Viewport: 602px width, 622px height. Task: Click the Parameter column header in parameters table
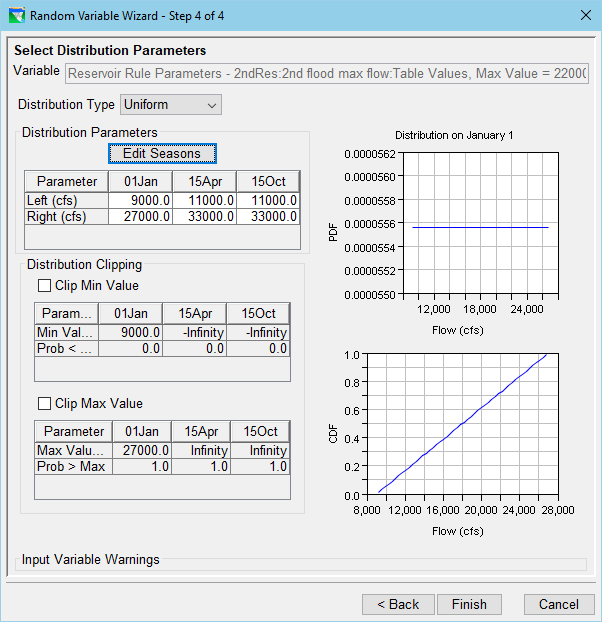67,181
